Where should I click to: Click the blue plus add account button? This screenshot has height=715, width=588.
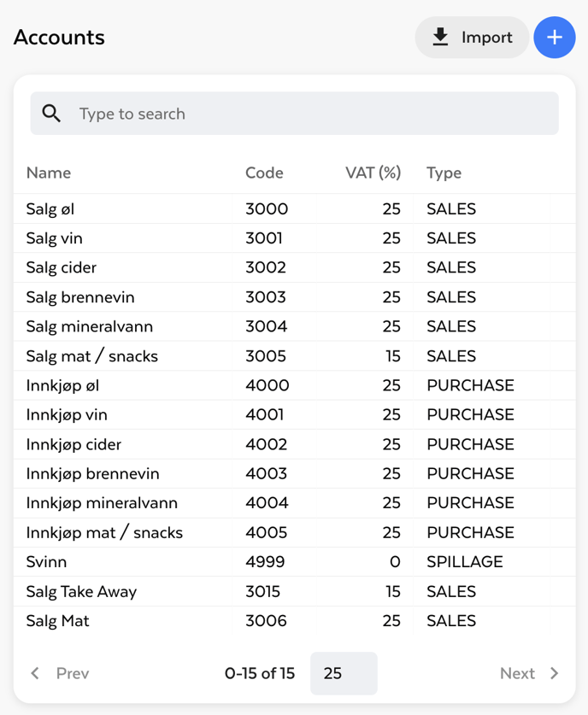click(x=554, y=38)
